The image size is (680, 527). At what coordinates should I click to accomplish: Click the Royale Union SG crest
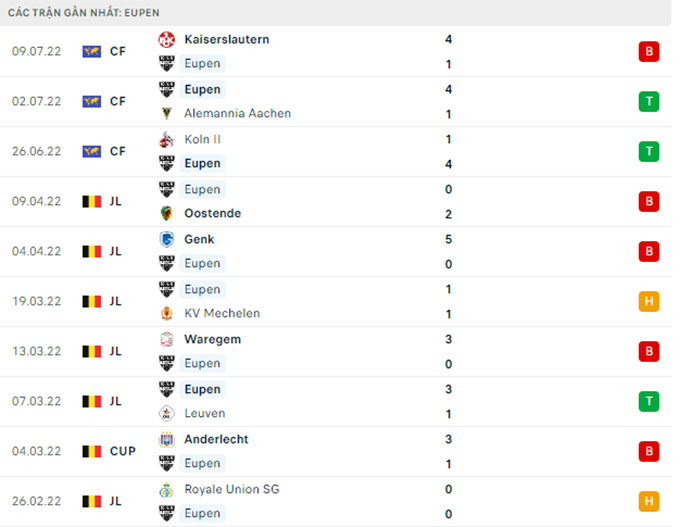click(167, 489)
